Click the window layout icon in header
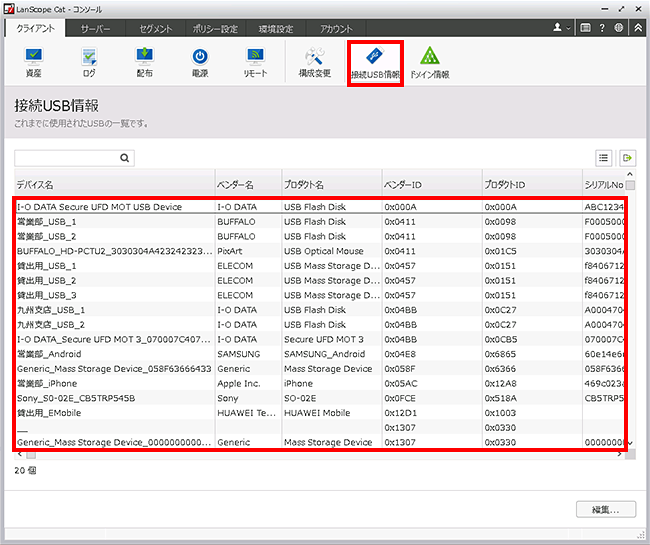The image size is (650, 545). click(585, 28)
